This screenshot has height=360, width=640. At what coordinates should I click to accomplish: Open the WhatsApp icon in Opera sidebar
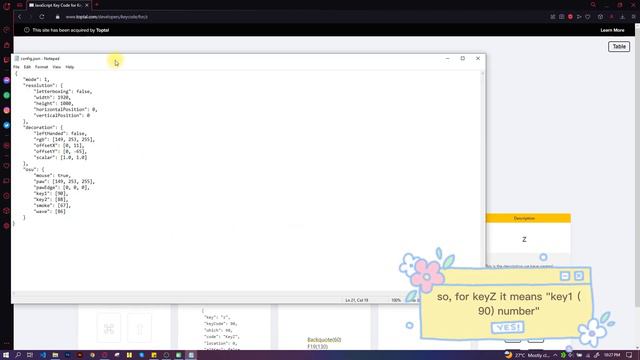(x=7, y=95)
